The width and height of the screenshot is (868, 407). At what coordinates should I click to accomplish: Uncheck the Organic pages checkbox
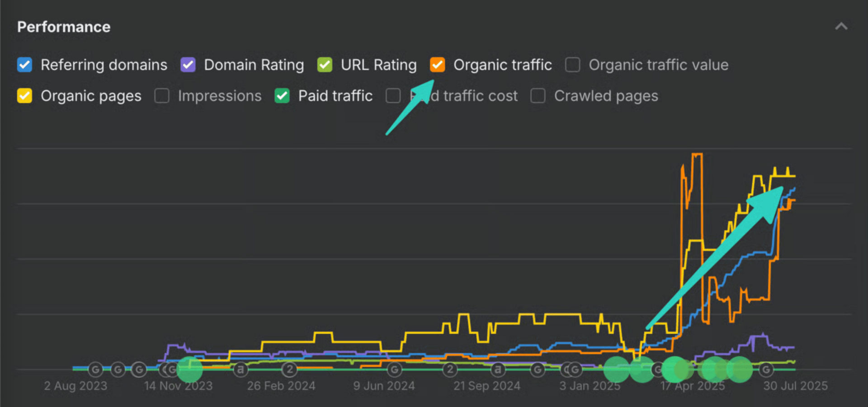click(24, 96)
